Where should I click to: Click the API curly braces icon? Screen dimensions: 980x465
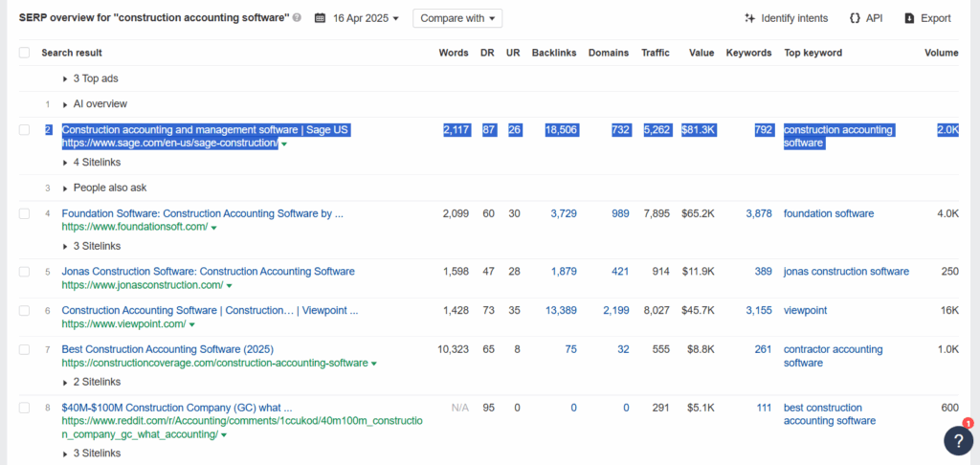tap(855, 18)
